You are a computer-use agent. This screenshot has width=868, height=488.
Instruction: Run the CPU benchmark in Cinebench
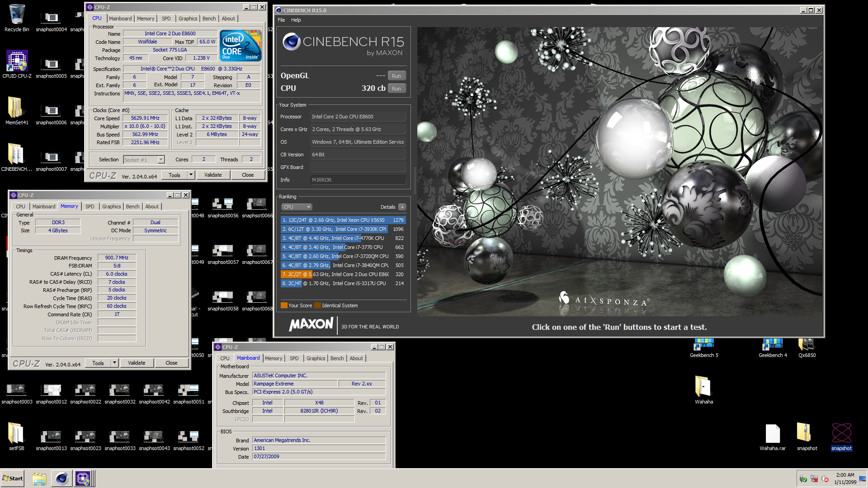(x=396, y=89)
